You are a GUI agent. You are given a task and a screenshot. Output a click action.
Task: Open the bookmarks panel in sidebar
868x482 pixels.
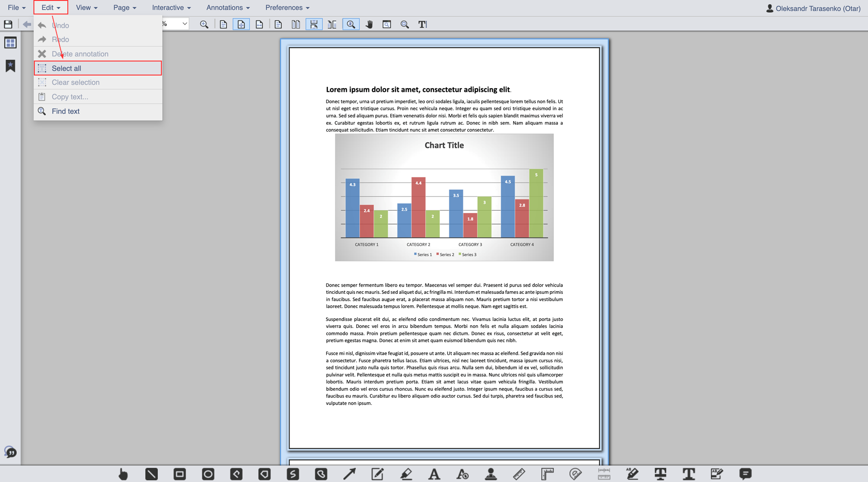[10, 66]
